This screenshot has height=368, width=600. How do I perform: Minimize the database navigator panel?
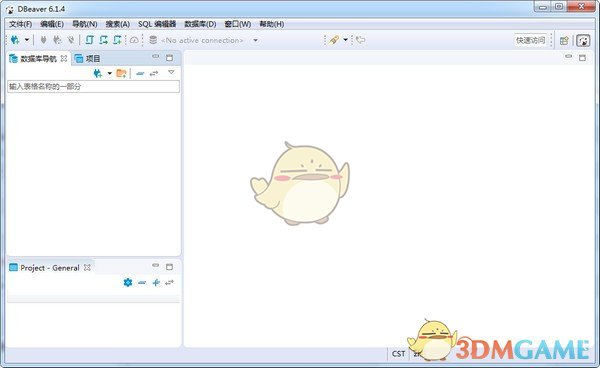click(x=155, y=57)
